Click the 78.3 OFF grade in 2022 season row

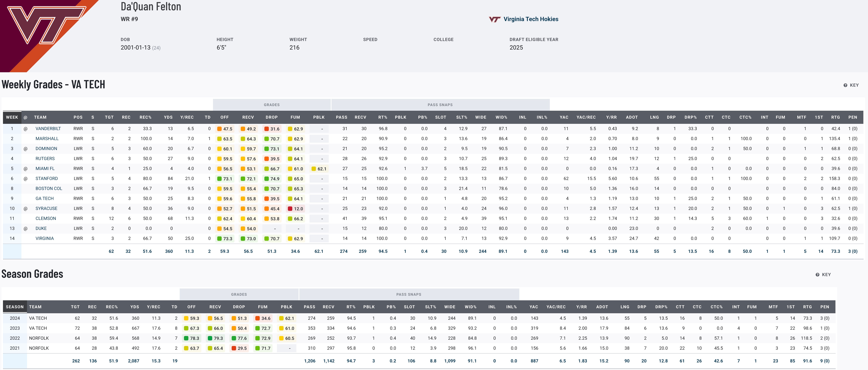[191, 338]
